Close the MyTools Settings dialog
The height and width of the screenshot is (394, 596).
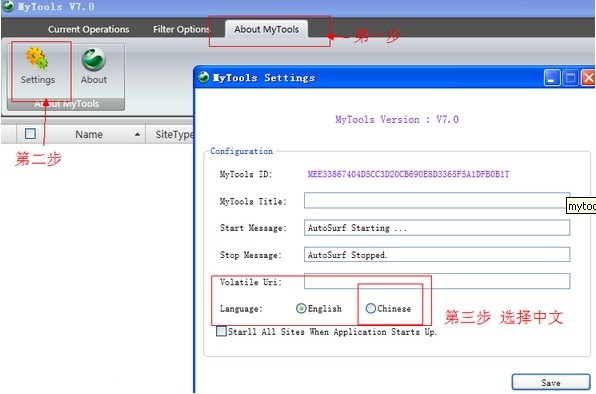point(588,78)
